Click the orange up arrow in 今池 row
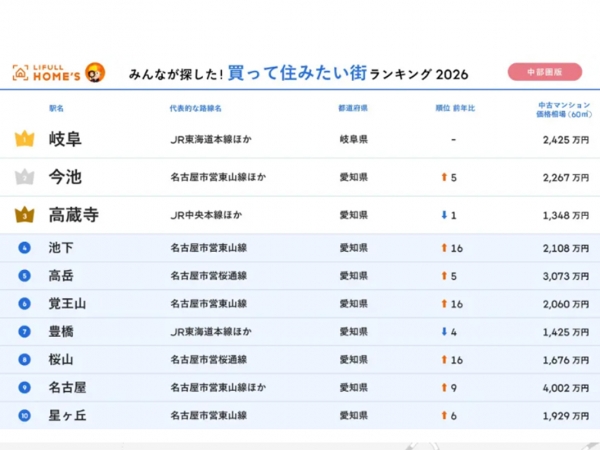The height and width of the screenshot is (450, 600). pyautogui.click(x=444, y=177)
